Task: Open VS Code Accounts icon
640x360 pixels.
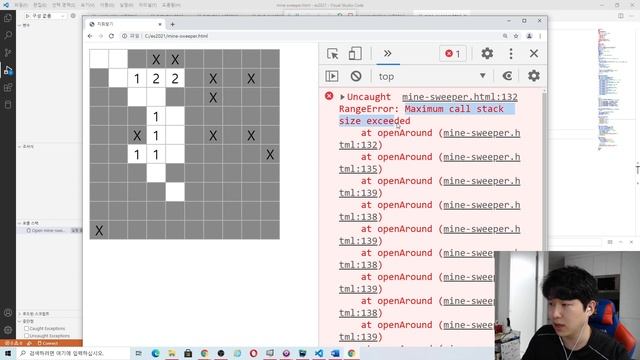Action: (8, 313)
